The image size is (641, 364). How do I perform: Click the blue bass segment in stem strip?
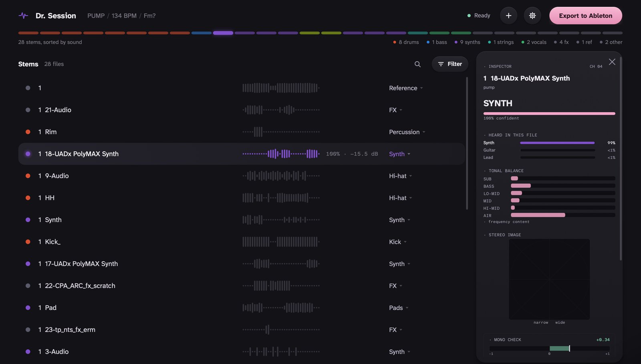pyautogui.click(x=202, y=33)
